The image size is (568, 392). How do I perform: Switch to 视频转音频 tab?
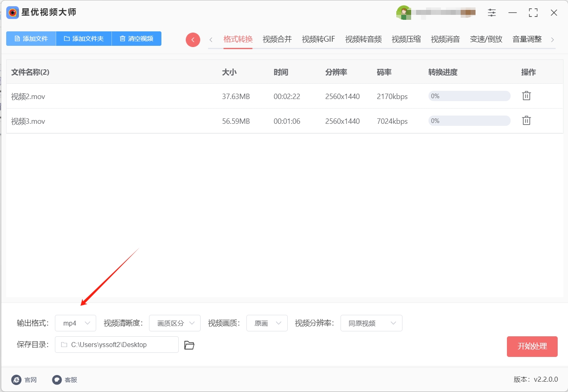click(x=363, y=39)
